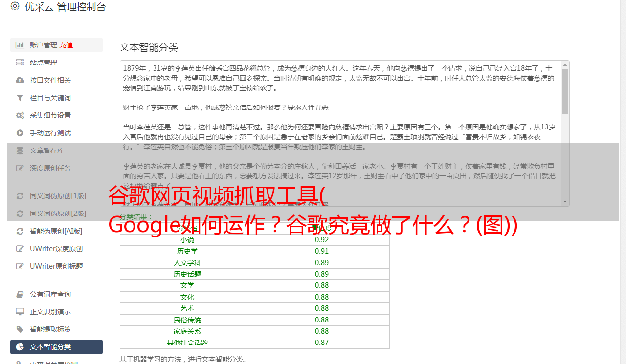Viewport: 626px width, 364px height.
Task: Select the 艺术 category cell
Action: point(187,308)
